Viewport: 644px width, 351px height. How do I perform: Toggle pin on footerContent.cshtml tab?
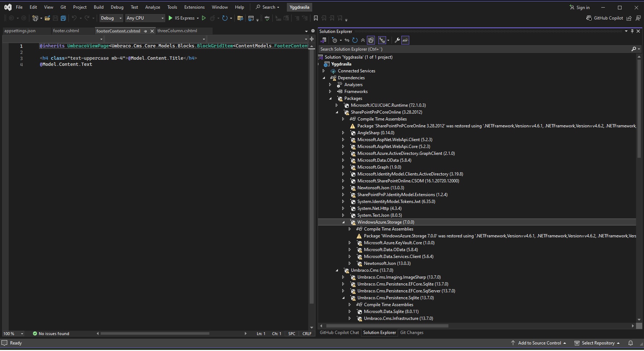point(146,31)
